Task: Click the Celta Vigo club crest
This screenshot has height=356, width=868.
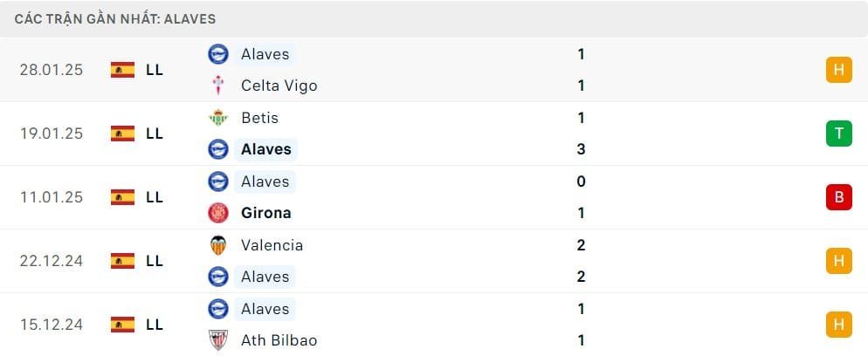Action: tap(217, 86)
